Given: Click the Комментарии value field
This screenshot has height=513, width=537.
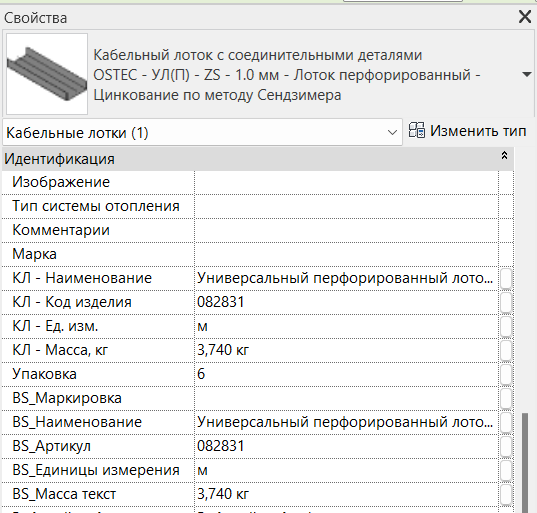Looking at the screenshot, I should pos(346,230).
